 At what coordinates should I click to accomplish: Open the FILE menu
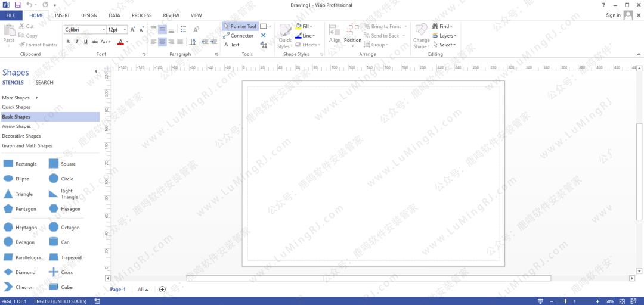click(11, 15)
